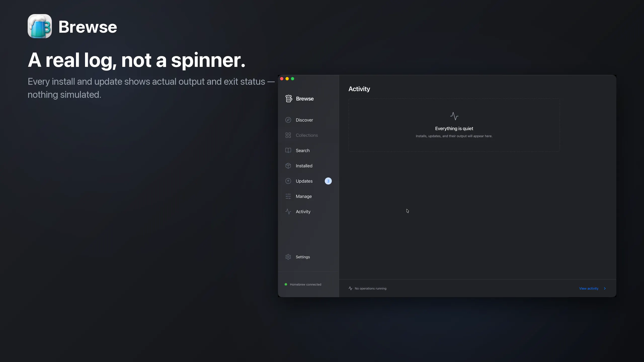Click the pulse icon above Everything is quiet
The image size is (644, 362).
[454, 116]
